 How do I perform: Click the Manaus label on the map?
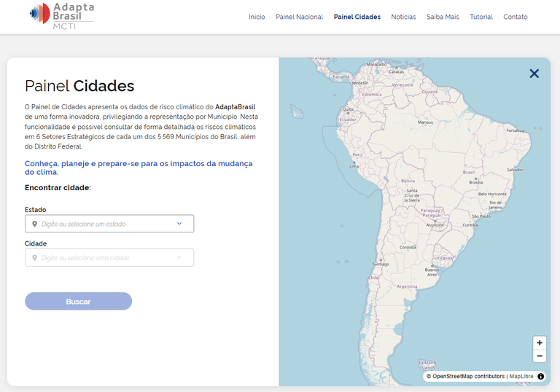(425, 122)
